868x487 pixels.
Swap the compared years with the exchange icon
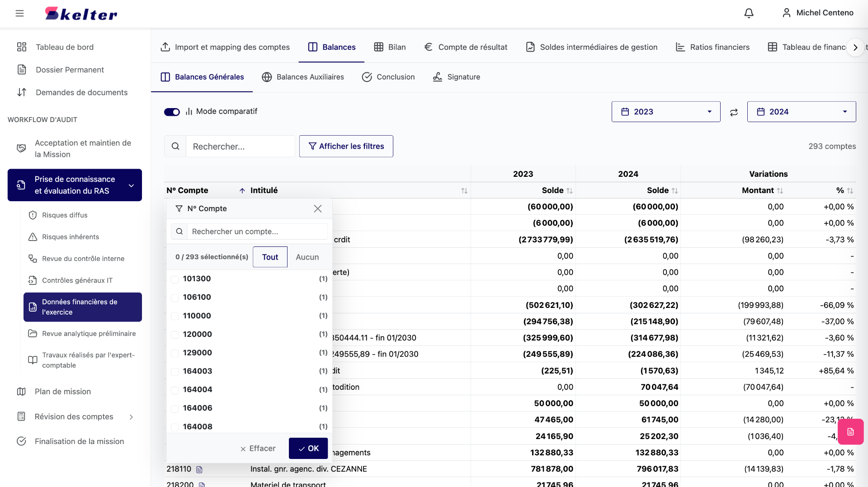point(734,112)
